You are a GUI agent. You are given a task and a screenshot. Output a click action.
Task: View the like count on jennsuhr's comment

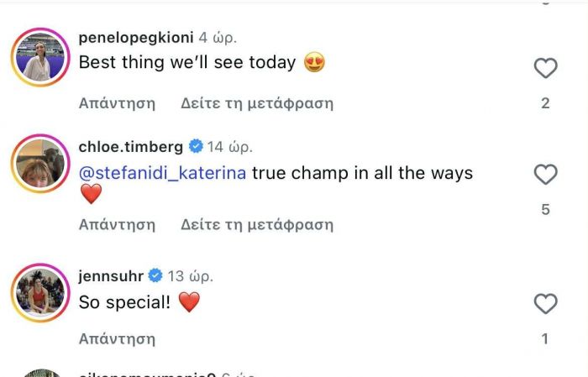tap(545, 339)
